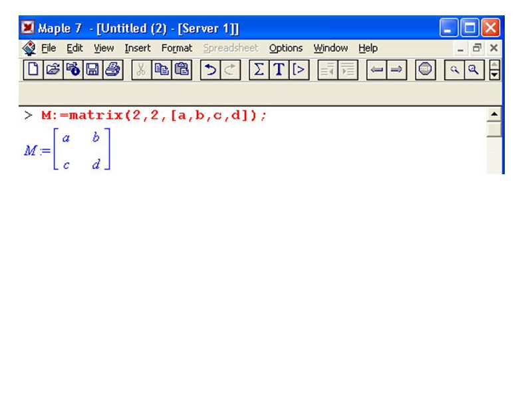Screen dimensions: 532x399
Task: Click the matrix entry a in output
Action: coord(66,138)
